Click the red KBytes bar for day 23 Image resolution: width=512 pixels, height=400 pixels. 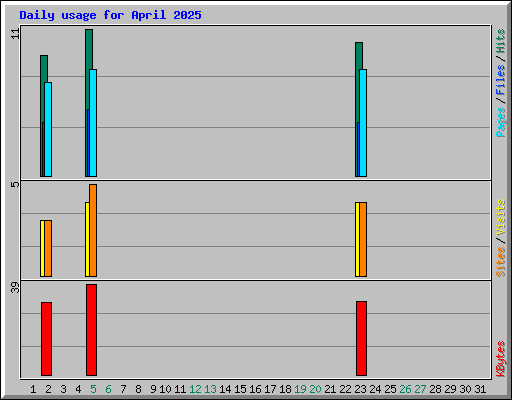(x=361, y=338)
